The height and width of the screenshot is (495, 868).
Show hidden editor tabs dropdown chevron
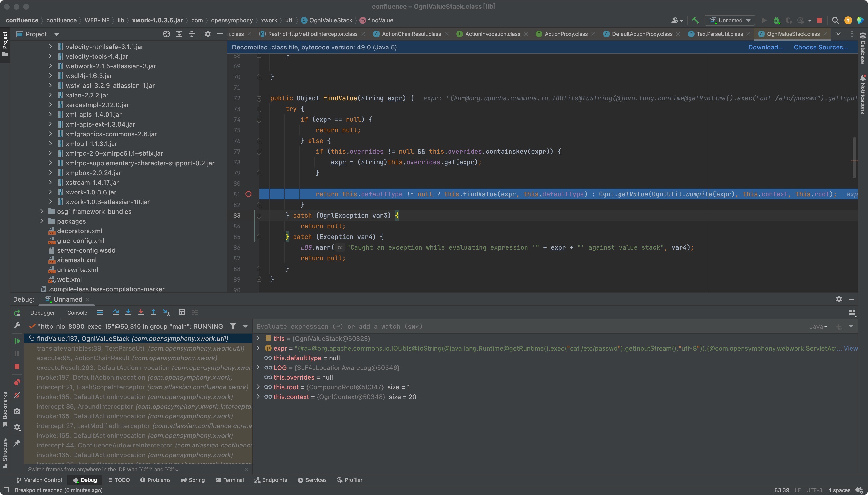pos(838,34)
